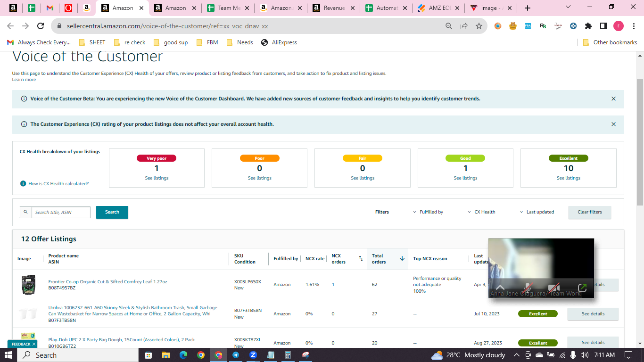Screen dimensions: 644x362
Task: See listings under Excellent
Action: [x=569, y=178]
